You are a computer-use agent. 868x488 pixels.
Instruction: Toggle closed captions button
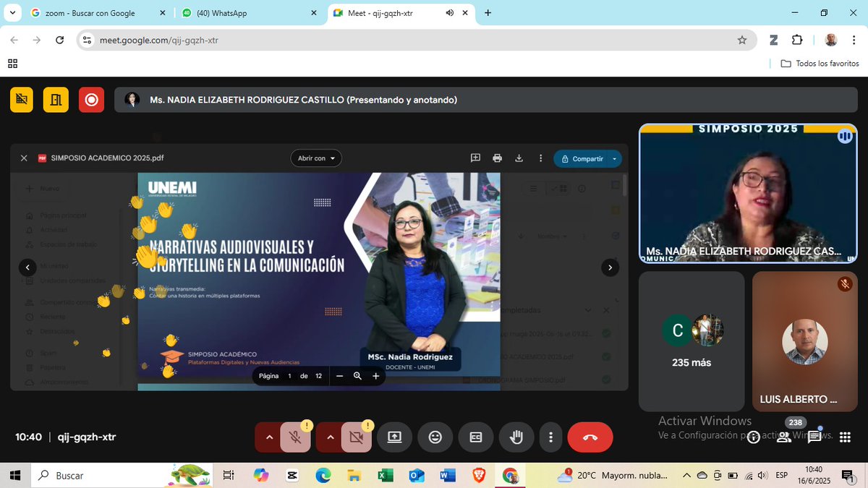click(476, 437)
